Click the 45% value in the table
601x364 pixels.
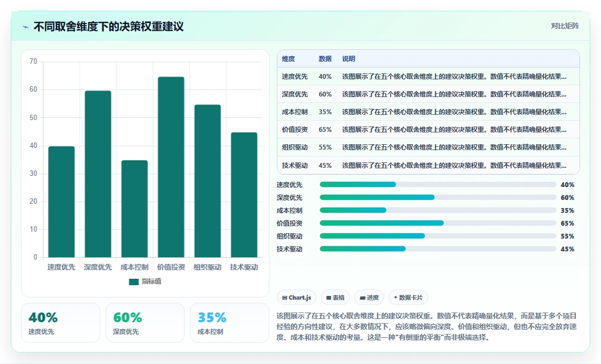(325, 165)
